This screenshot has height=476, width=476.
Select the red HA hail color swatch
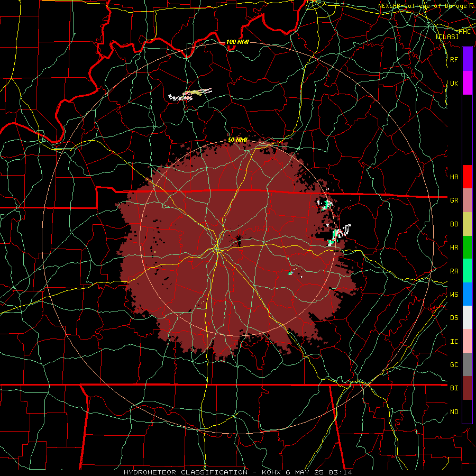pos(467,177)
